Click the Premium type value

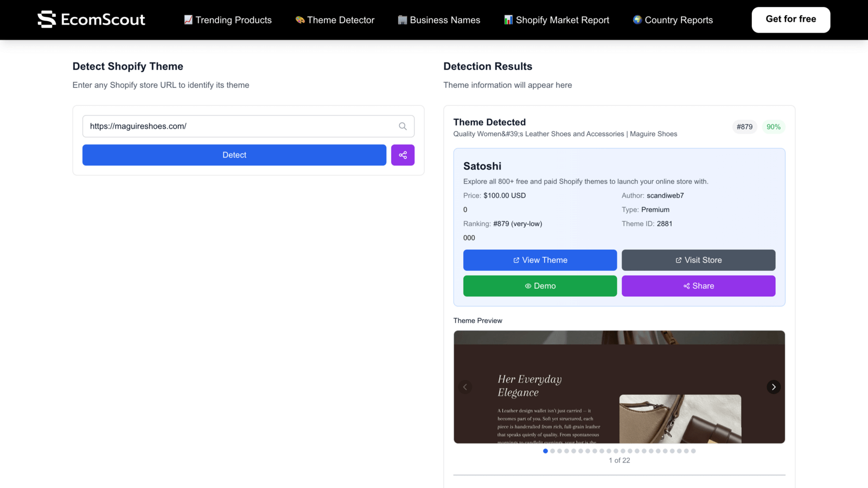655,210
